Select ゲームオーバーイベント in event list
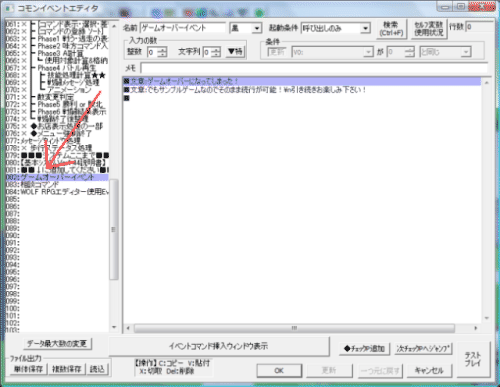 click(x=57, y=177)
